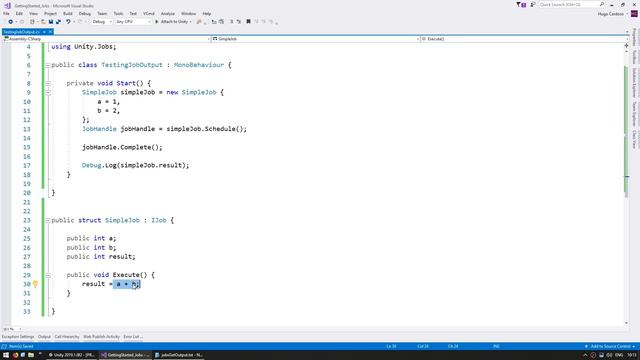The height and width of the screenshot is (360, 640).
Task: Collapse the TestingJobOutput class outline on line 6
Action: [48, 65]
